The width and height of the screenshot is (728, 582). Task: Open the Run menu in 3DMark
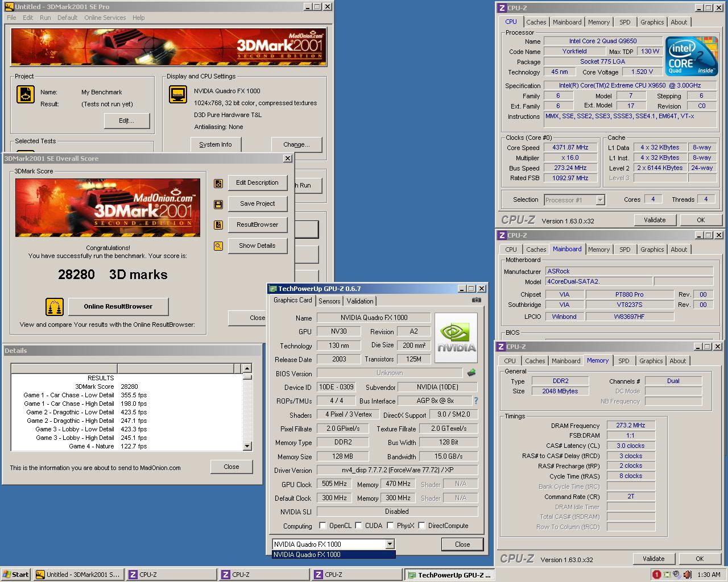pos(45,18)
